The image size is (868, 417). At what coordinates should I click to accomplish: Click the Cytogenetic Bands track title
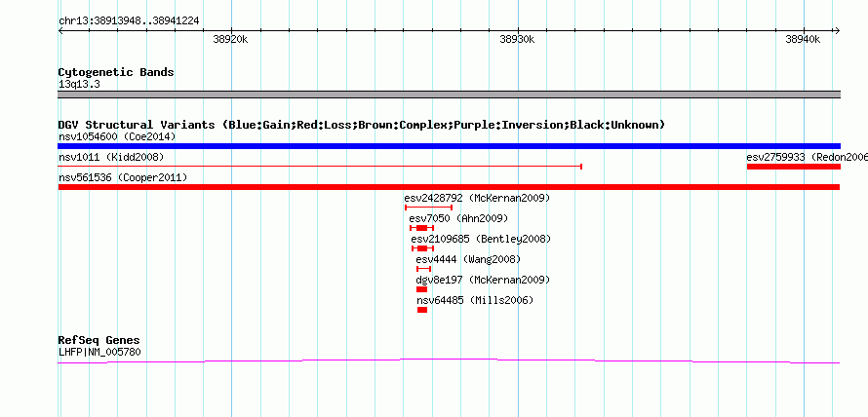click(116, 72)
